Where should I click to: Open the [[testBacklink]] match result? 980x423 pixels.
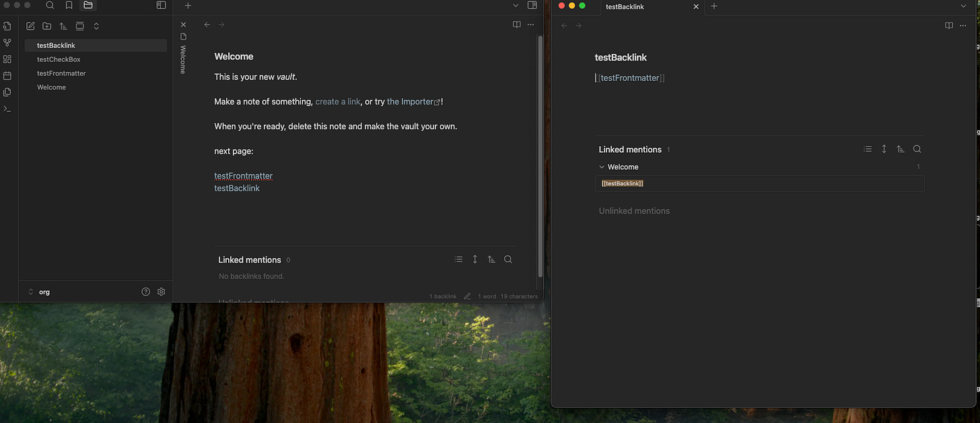click(759, 183)
